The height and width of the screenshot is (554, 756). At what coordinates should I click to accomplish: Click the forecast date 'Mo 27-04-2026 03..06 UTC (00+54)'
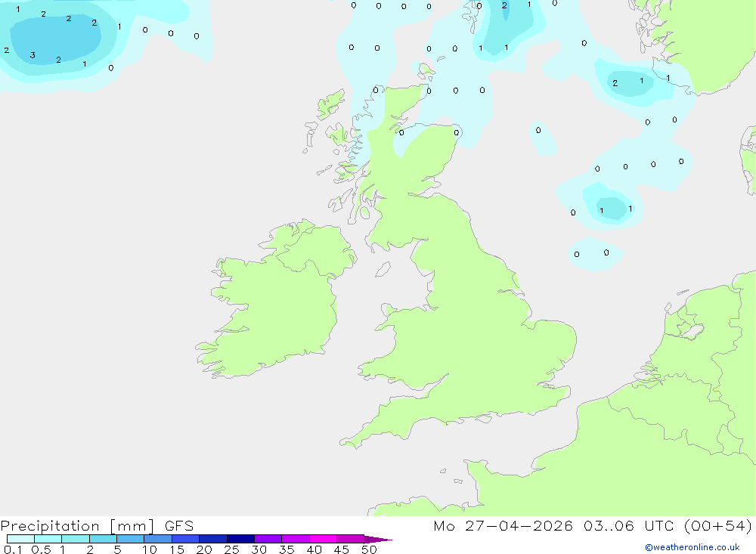[x=593, y=525]
